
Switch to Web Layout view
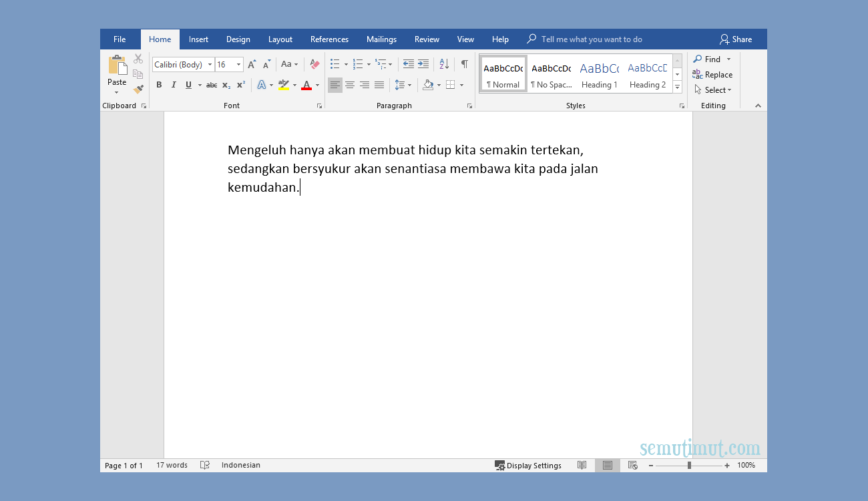632,466
